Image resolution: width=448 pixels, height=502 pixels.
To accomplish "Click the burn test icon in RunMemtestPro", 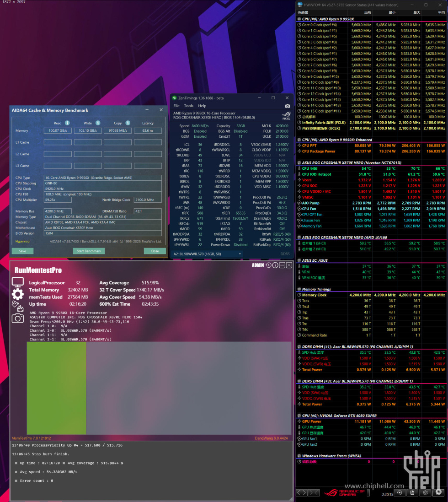I will point(17,306).
